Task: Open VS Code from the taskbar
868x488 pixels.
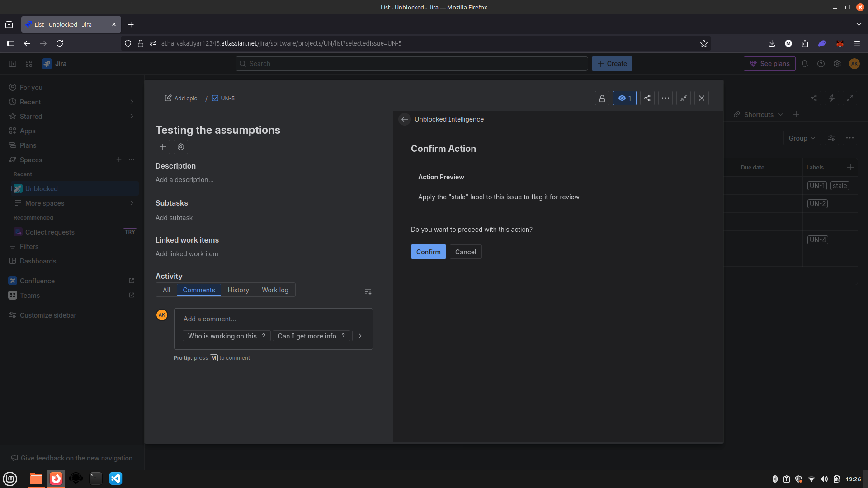Action: point(115,479)
